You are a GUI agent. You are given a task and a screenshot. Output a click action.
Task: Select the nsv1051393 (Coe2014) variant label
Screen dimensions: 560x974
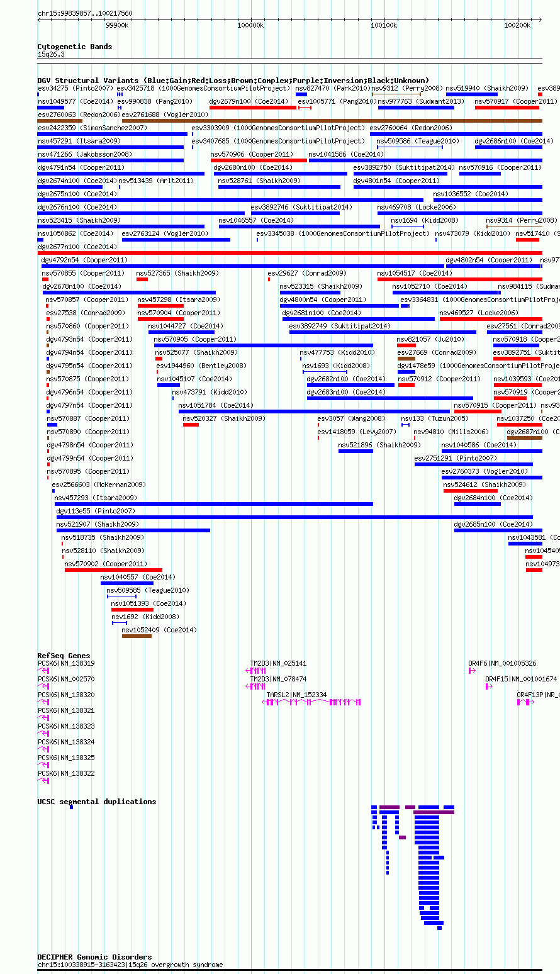pyautogui.click(x=148, y=603)
